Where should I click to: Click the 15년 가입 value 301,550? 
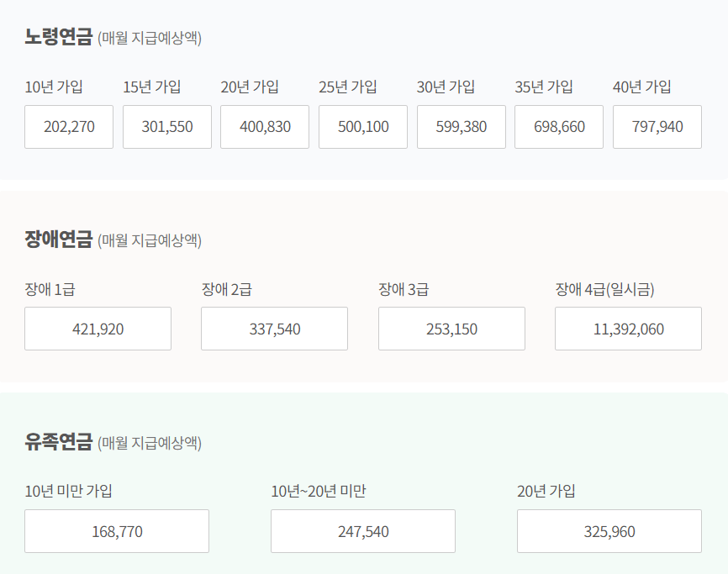pyautogui.click(x=166, y=126)
